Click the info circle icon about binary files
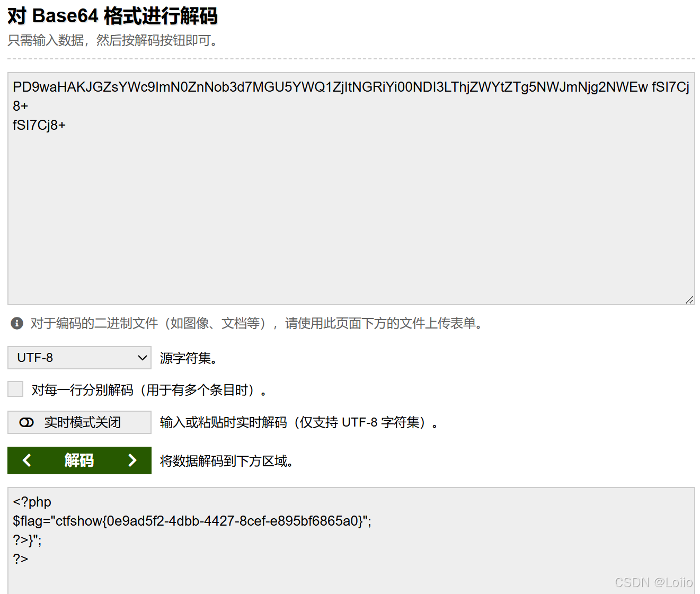The height and width of the screenshot is (594, 700). (16, 323)
